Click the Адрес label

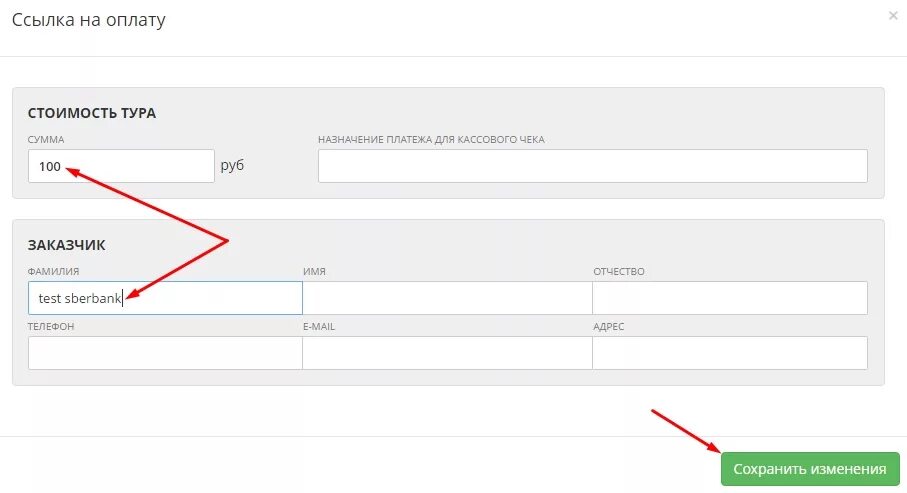pyautogui.click(x=609, y=326)
